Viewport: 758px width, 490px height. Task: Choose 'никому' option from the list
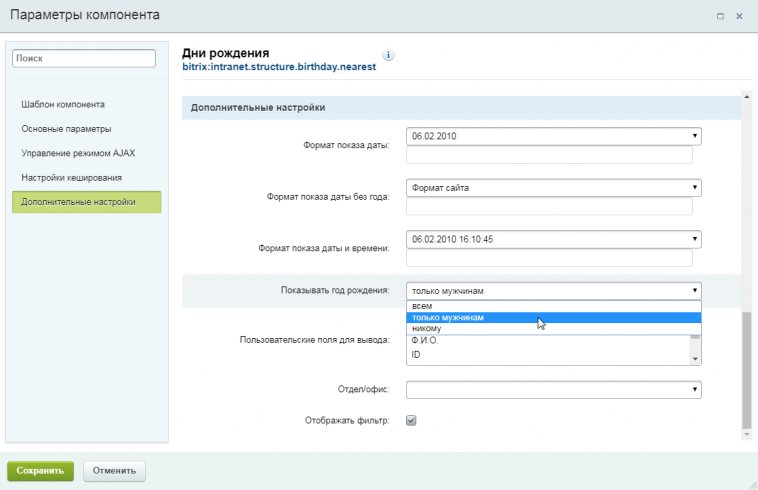[x=554, y=329]
